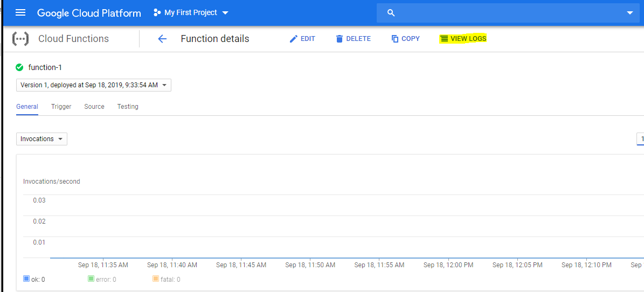Viewport: 644px width, 292px height.
Task: Click the DELETE button
Action: click(x=353, y=39)
